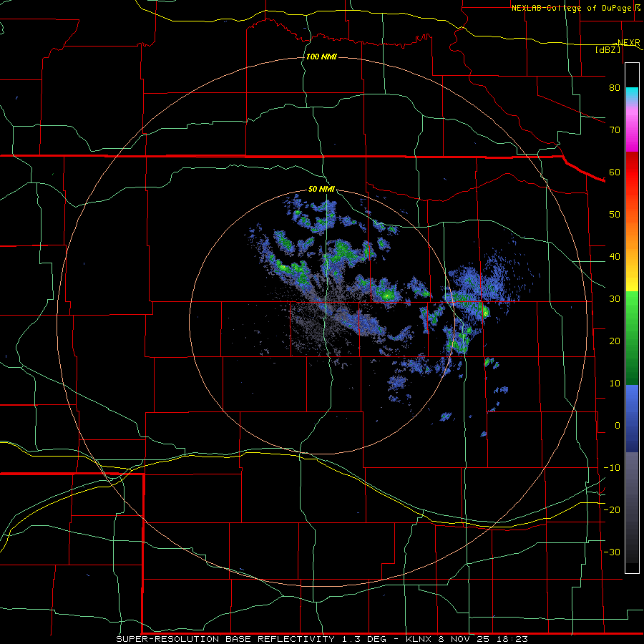Click the "8 NOV 25 18:23" timestamp
Image resolution: width=644 pixels, height=644 pixels.
[483, 639]
